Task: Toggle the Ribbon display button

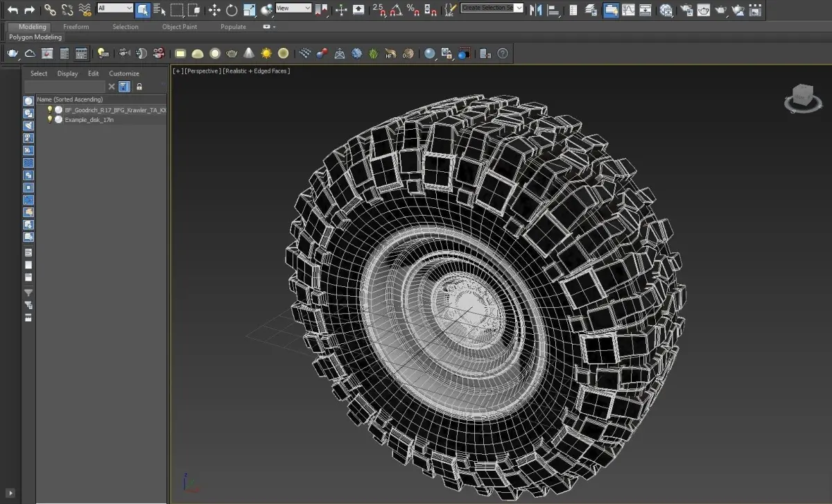Action: pyautogui.click(x=611, y=10)
